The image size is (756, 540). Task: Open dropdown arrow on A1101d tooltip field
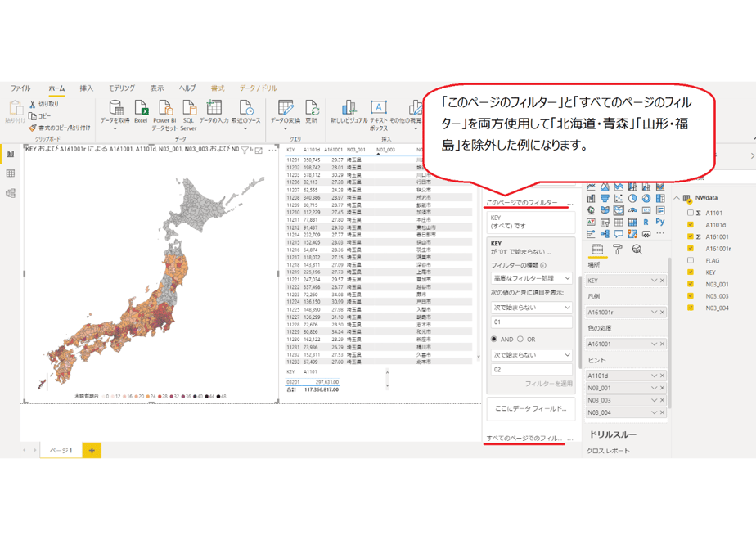(x=654, y=376)
